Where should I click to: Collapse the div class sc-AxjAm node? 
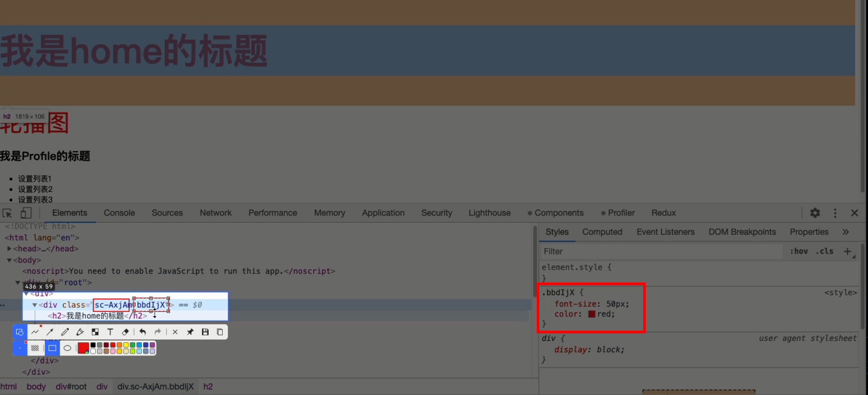pos(35,305)
